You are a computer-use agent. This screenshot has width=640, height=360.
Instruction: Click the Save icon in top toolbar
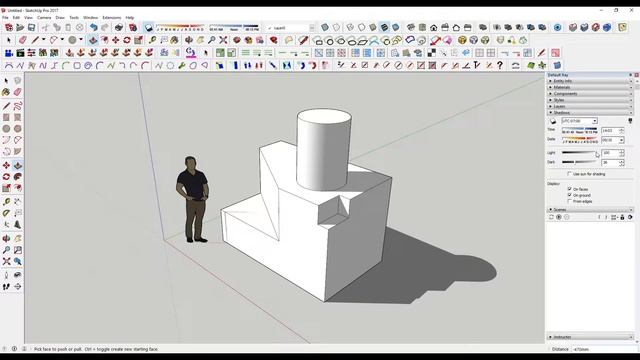tap(31, 27)
